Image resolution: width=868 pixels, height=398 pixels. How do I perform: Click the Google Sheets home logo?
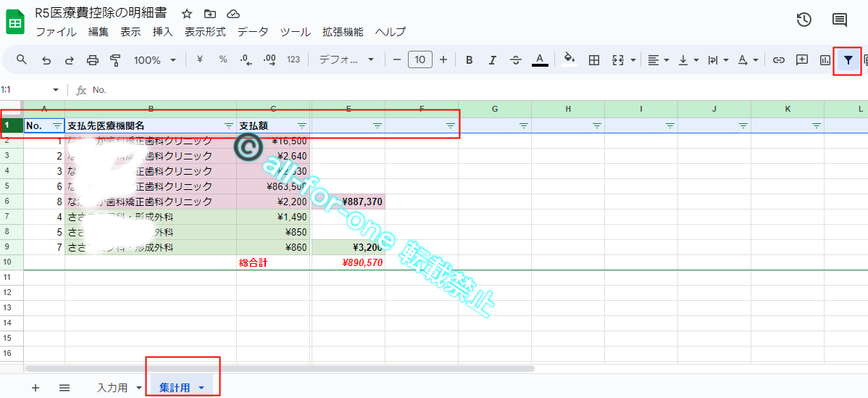pyautogui.click(x=15, y=22)
